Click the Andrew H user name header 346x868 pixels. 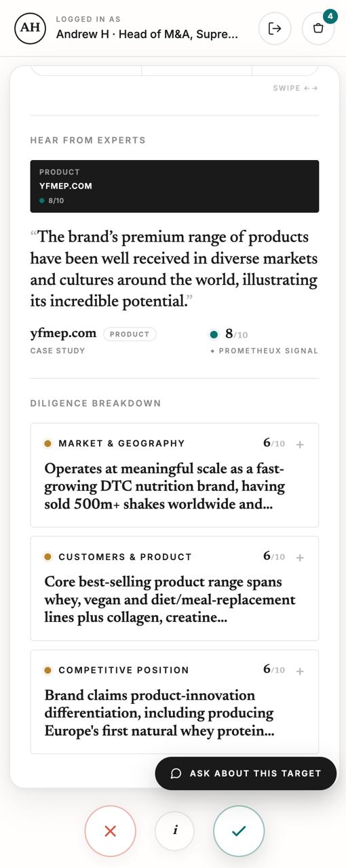pyautogui.click(x=147, y=34)
